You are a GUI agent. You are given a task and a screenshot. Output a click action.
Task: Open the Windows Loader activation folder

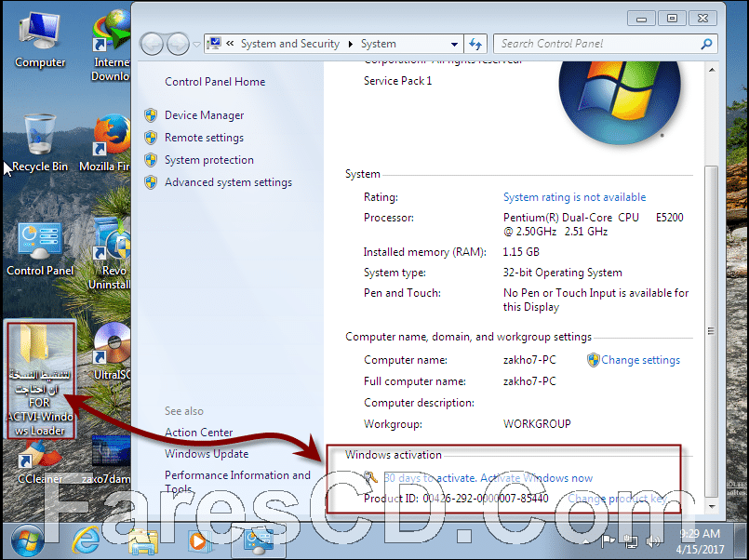[40, 380]
